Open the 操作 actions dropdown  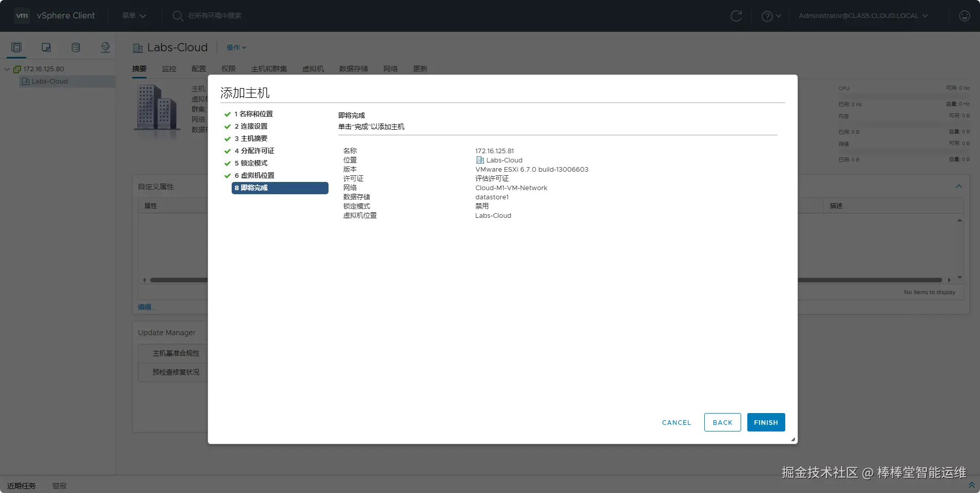click(236, 48)
